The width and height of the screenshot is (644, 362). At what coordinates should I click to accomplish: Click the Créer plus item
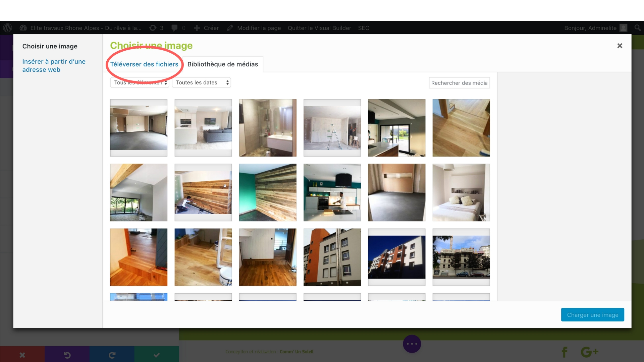point(206,28)
